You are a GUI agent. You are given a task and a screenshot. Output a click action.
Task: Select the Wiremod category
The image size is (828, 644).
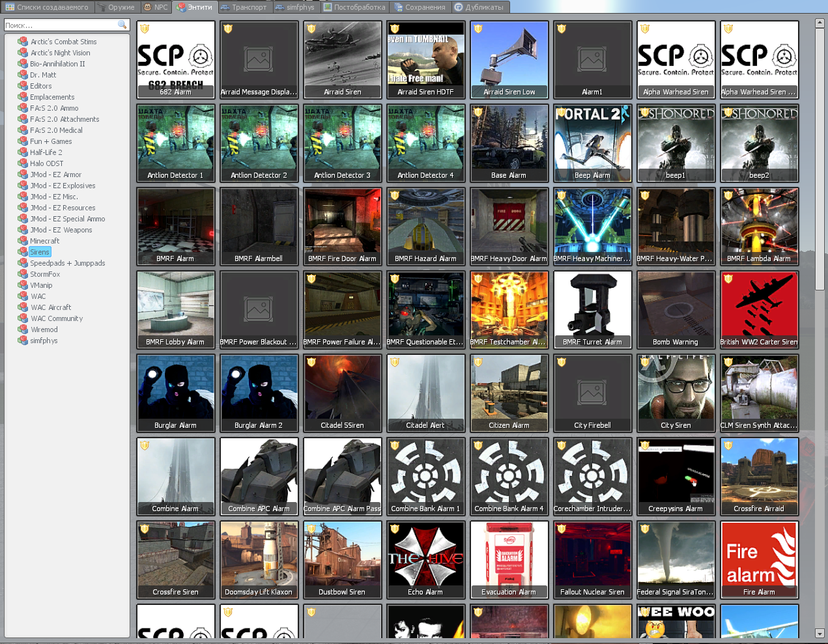[44, 329]
